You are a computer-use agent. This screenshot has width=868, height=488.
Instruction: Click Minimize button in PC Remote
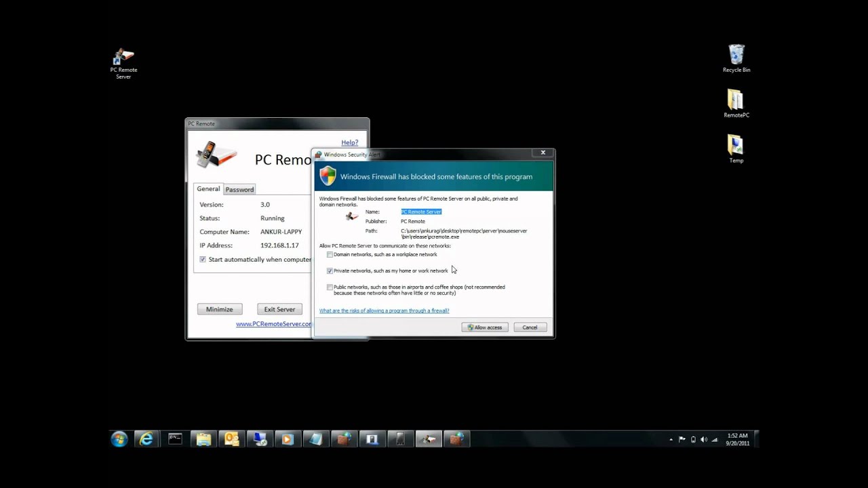[x=219, y=309]
